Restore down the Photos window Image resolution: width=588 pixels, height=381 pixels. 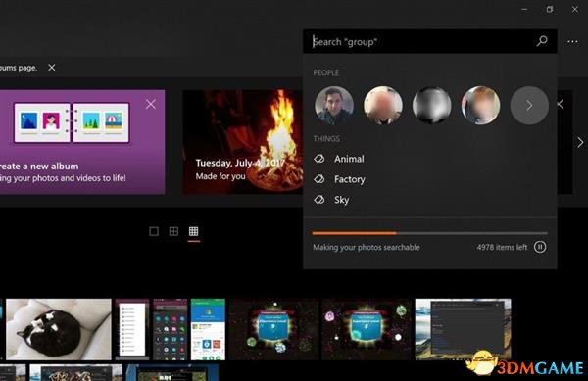pos(550,10)
